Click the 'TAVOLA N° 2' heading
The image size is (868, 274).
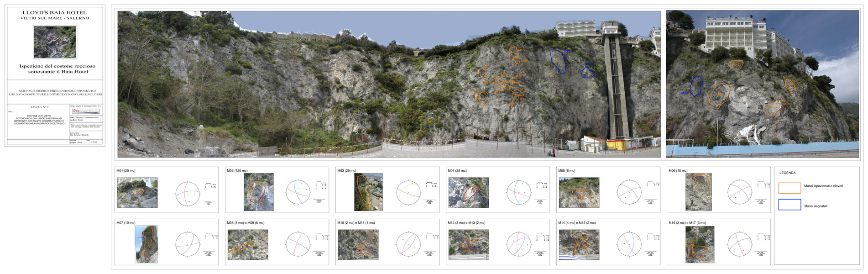pos(39,107)
